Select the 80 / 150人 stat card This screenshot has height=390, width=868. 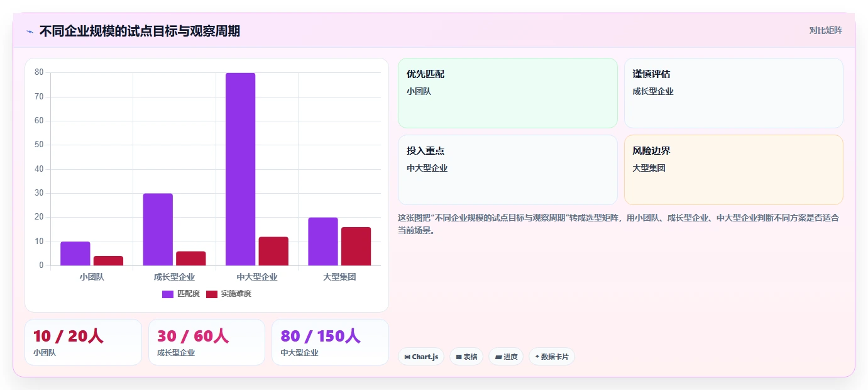[x=330, y=342]
